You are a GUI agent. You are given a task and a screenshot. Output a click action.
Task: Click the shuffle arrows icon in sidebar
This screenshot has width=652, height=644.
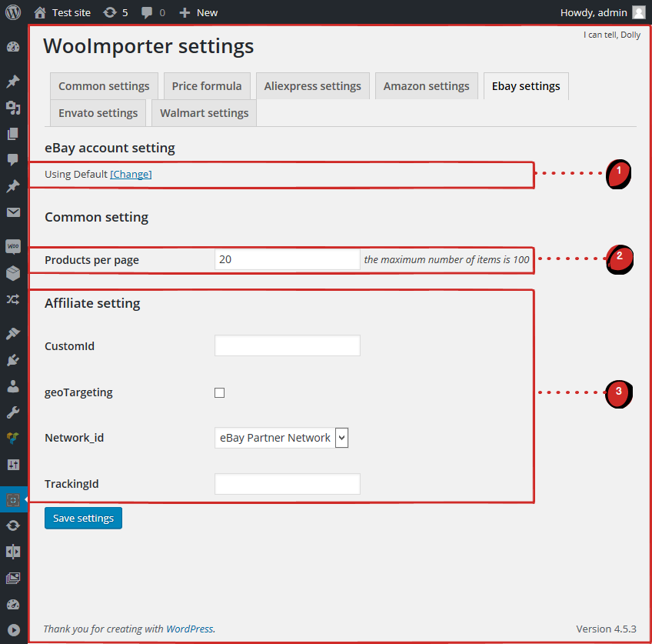(x=13, y=299)
